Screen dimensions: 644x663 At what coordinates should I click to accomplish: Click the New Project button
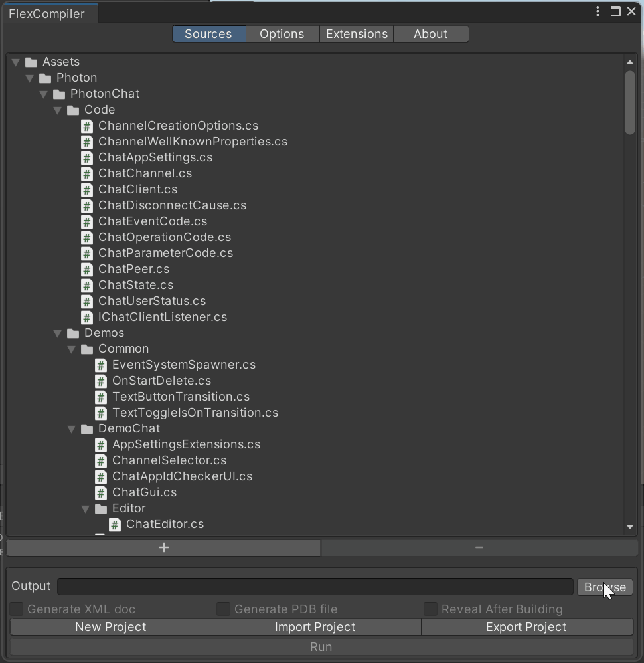point(110,627)
